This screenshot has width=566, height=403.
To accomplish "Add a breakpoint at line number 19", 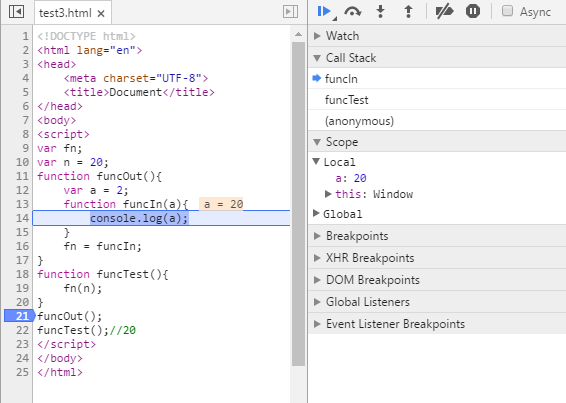I will [x=22, y=288].
